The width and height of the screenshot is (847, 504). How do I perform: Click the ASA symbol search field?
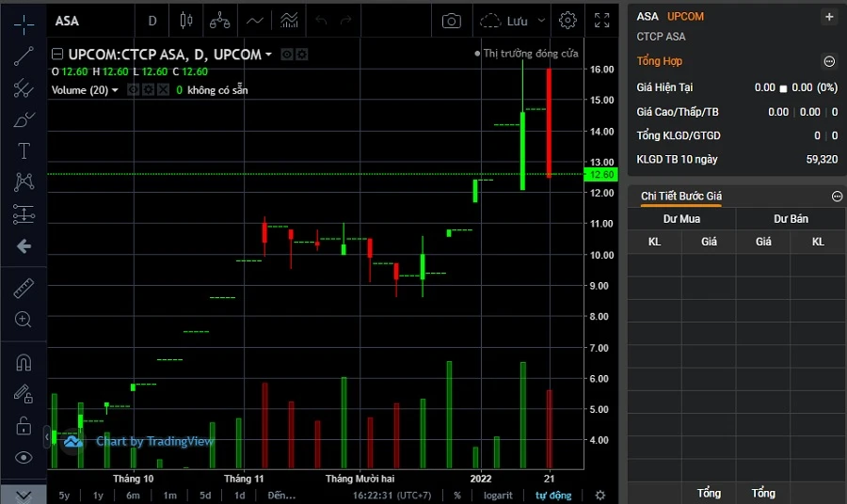tap(89, 20)
